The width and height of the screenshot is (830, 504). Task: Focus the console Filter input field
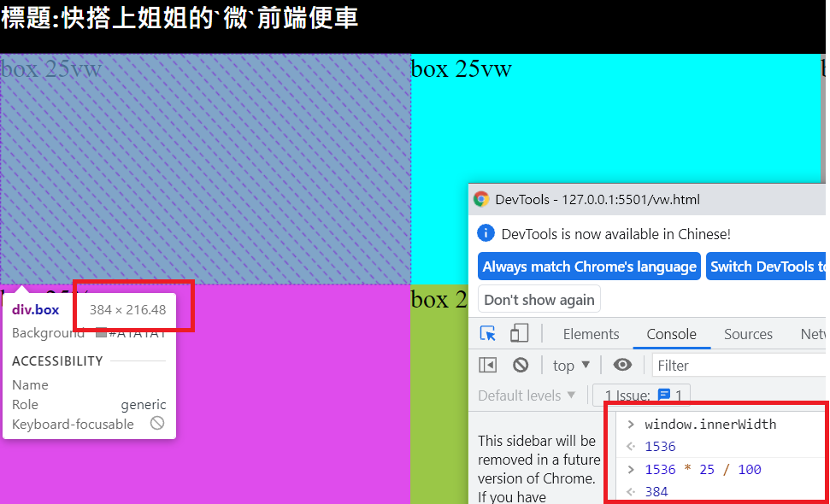[739, 366]
